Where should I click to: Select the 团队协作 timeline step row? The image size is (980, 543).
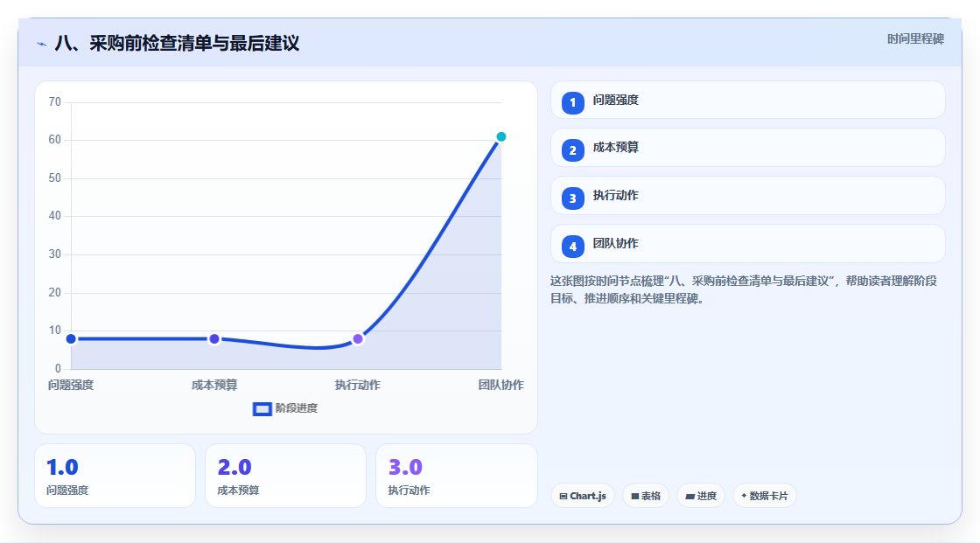pos(747,244)
